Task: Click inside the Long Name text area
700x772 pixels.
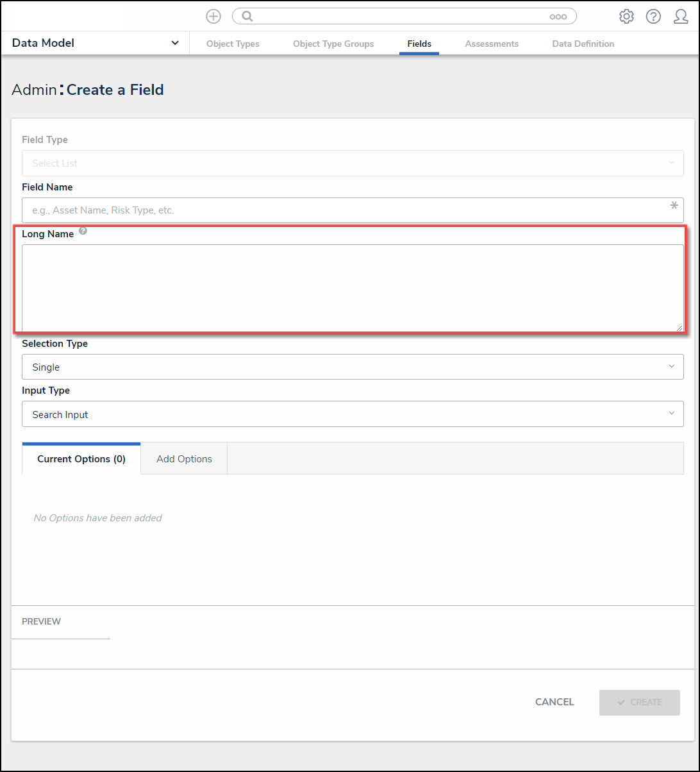Action: point(353,288)
